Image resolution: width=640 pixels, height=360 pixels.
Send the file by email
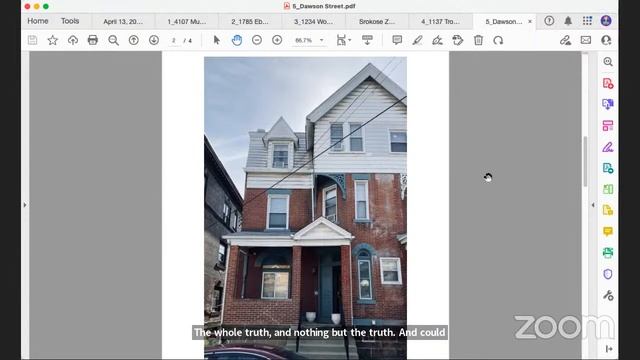tap(586, 40)
